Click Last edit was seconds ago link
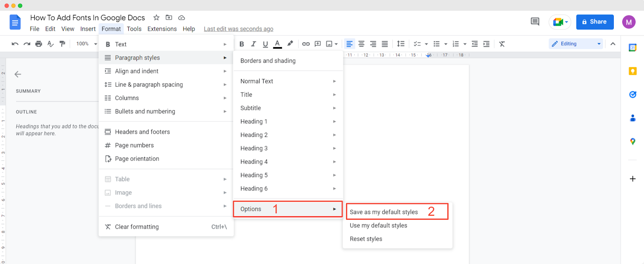 coord(238,29)
